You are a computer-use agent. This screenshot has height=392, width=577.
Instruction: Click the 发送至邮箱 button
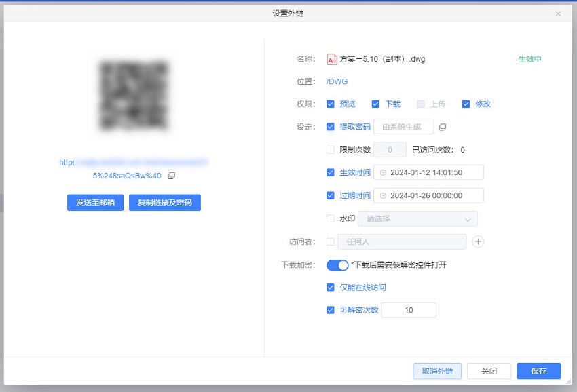coord(94,203)
